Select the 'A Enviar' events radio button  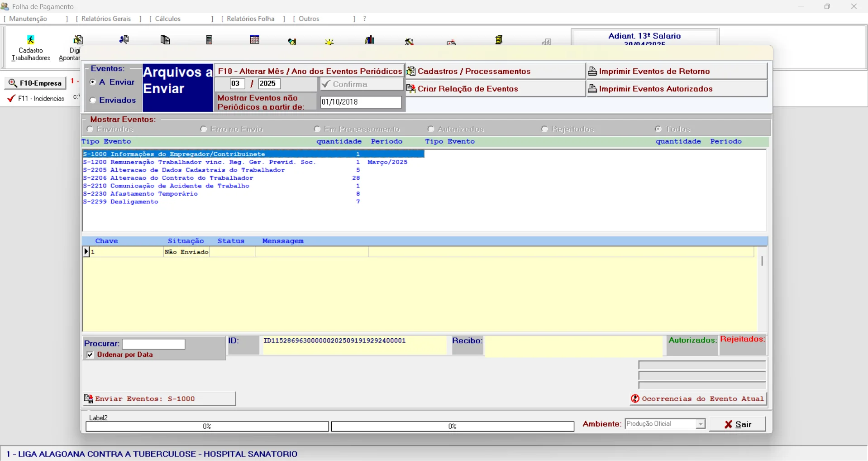pos(93,82)
